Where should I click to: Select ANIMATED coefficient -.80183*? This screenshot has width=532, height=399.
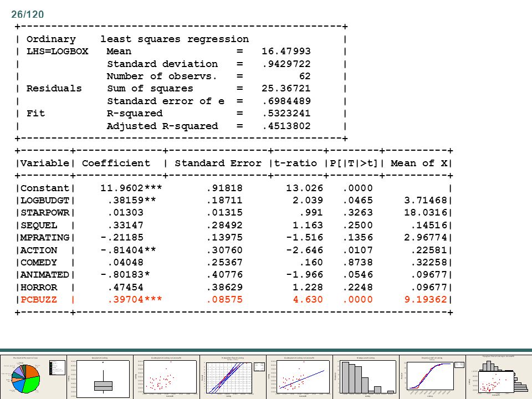pos(125,275)
